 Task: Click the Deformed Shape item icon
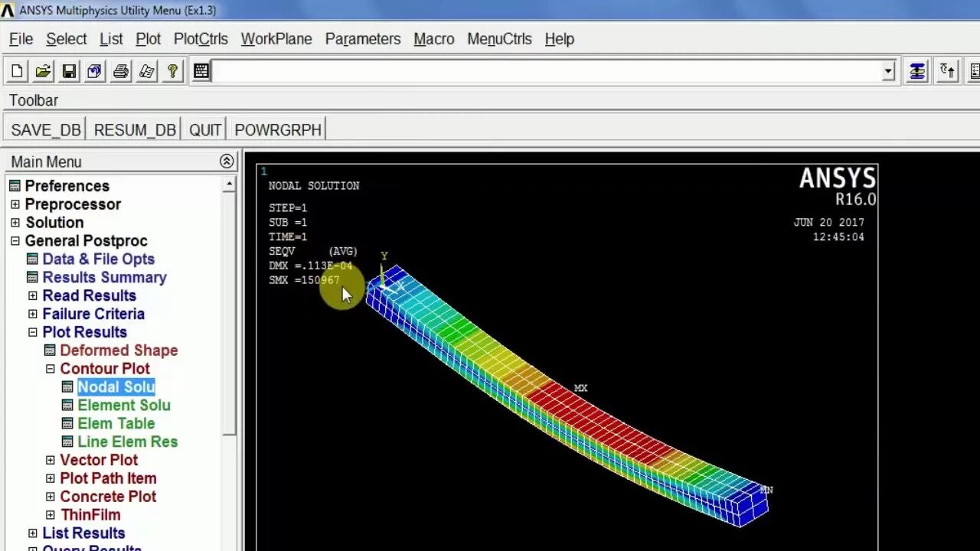(x=50, y=350)
